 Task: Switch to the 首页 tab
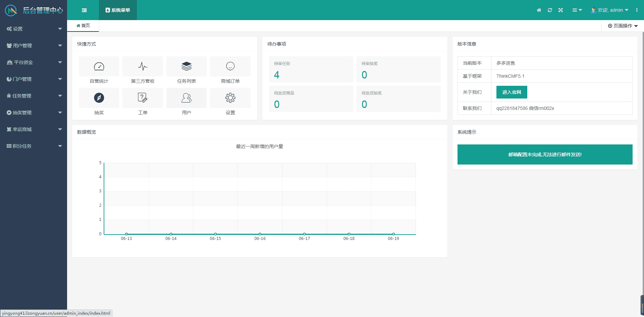83,25
